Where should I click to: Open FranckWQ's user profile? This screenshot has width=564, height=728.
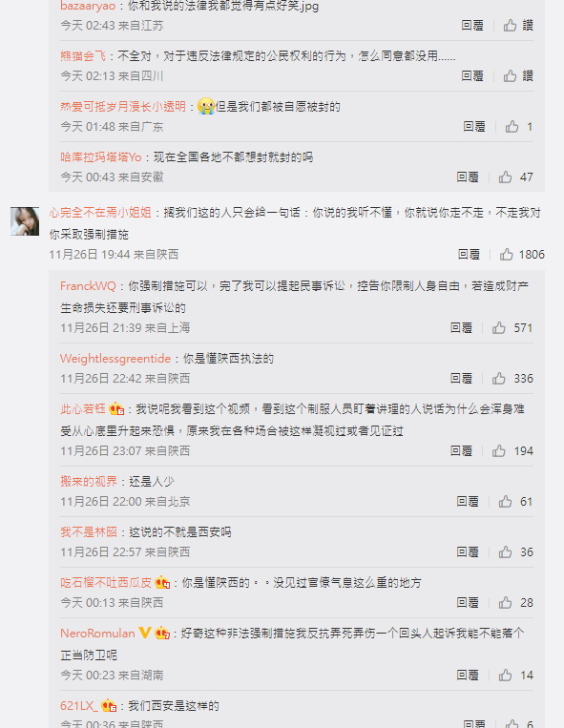click(x=88, y=286)
